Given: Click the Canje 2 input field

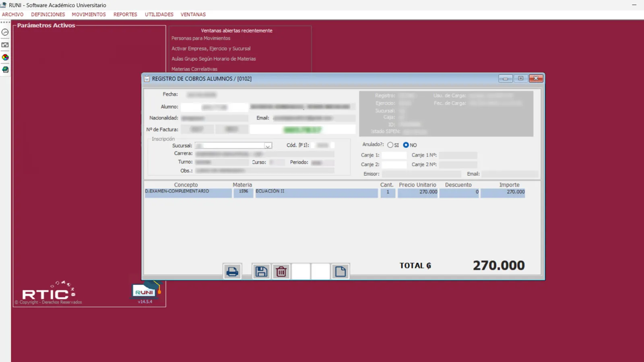Looking at the screenshot, I should coord(394,165).
